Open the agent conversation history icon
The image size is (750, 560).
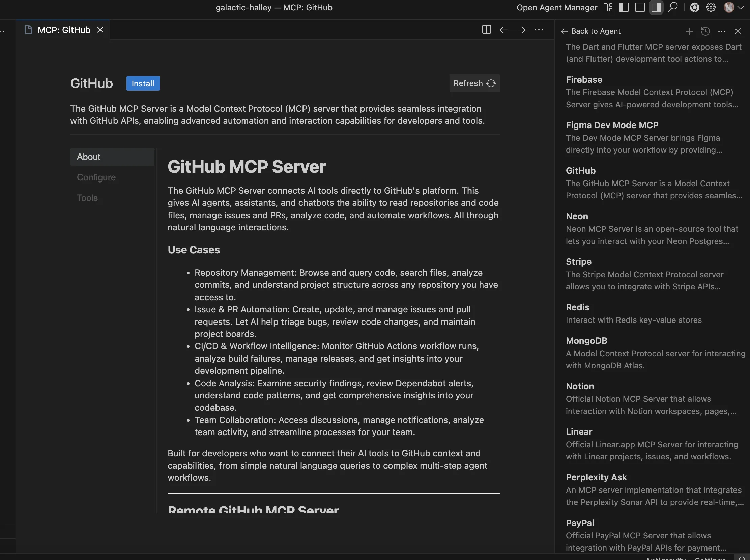click(x=705, y=31)
